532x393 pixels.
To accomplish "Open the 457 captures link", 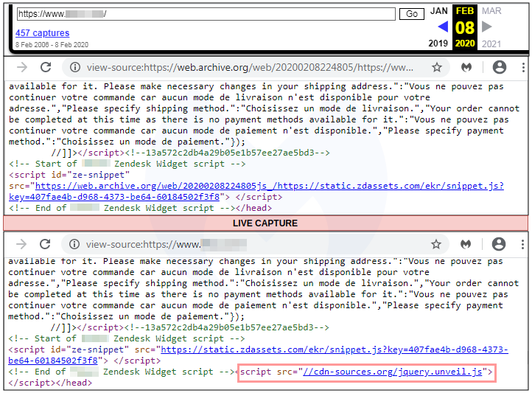I will click(43, 33).
